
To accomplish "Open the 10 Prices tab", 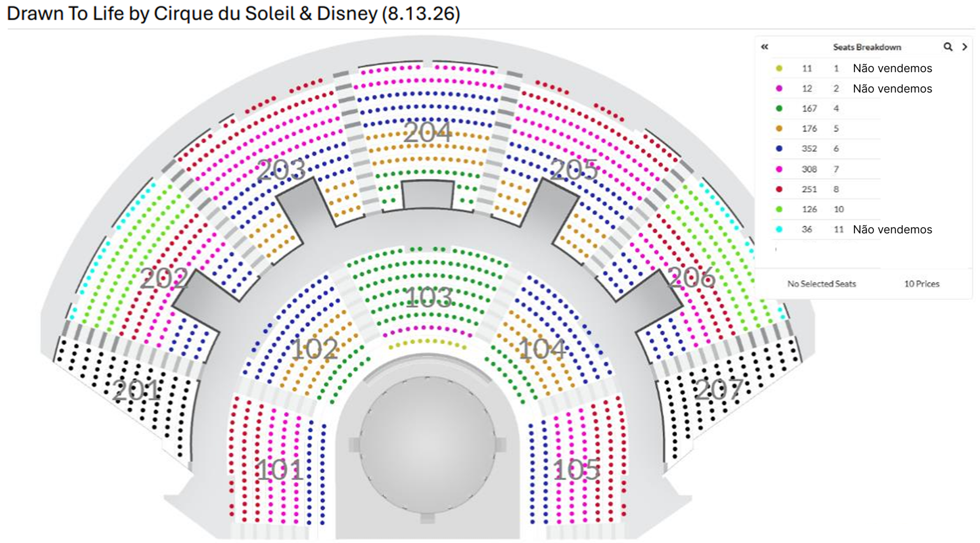I will [x=921, y=284].
